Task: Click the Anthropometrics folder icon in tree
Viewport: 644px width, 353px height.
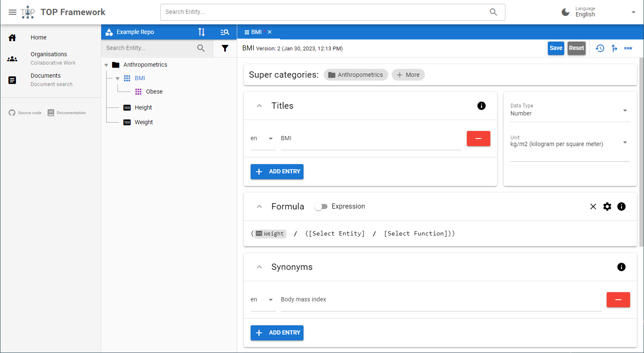Action: (x=116, y=65)
